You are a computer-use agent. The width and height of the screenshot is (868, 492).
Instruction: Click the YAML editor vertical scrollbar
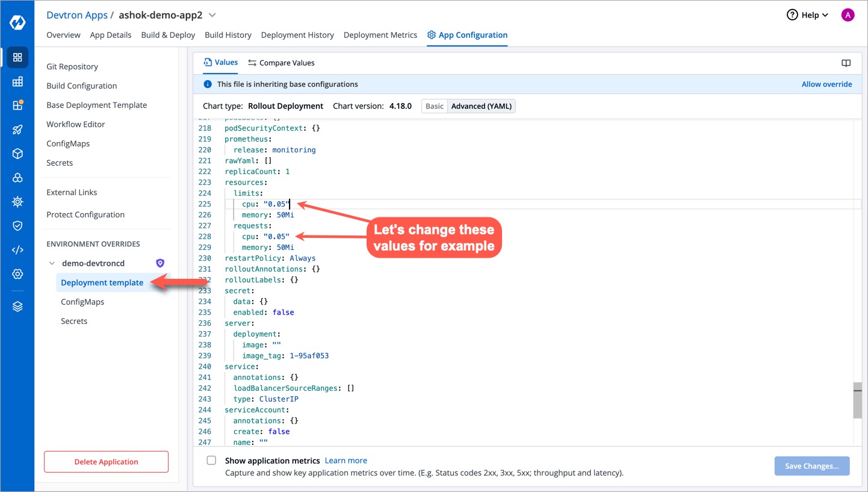pos(857,400)
